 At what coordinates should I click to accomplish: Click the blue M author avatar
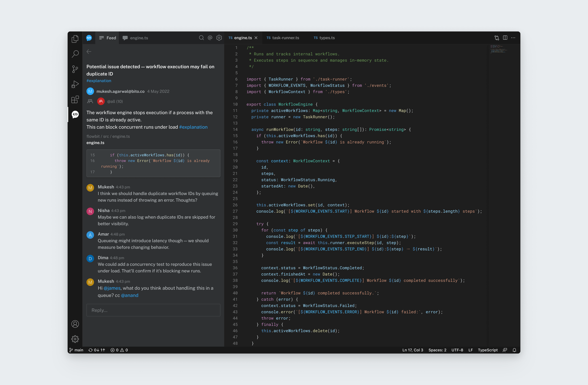(90, 91)
